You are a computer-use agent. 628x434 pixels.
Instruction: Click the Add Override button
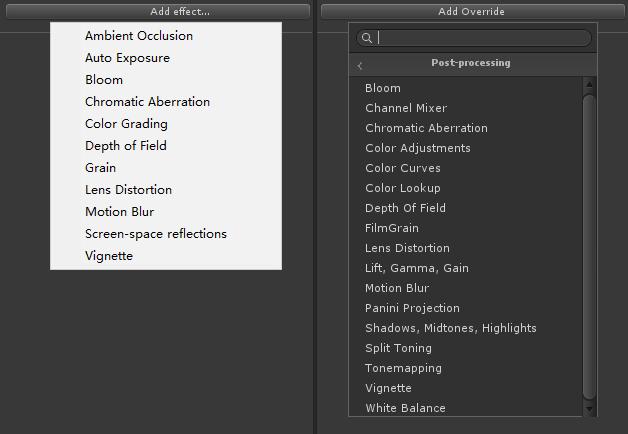point(472,12)
